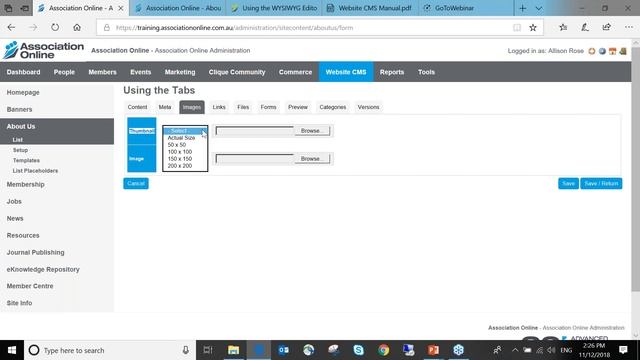
Task: Click the rightmost logout icon in the header
Action: (623, 51)
